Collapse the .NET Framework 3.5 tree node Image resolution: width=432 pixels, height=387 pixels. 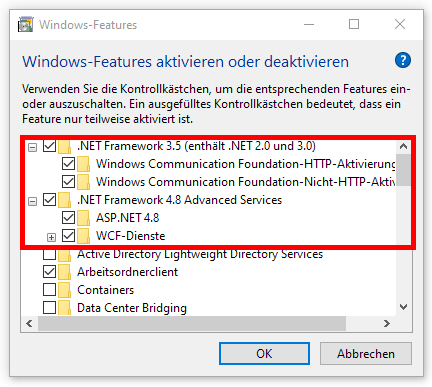point(32,147)
